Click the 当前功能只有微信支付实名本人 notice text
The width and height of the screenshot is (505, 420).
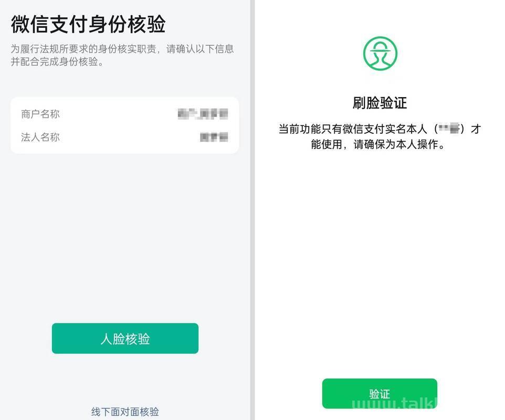[x=353, y=129]
